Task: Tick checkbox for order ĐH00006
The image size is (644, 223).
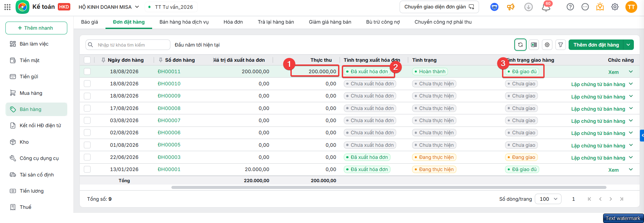Action: click(87, 133)
